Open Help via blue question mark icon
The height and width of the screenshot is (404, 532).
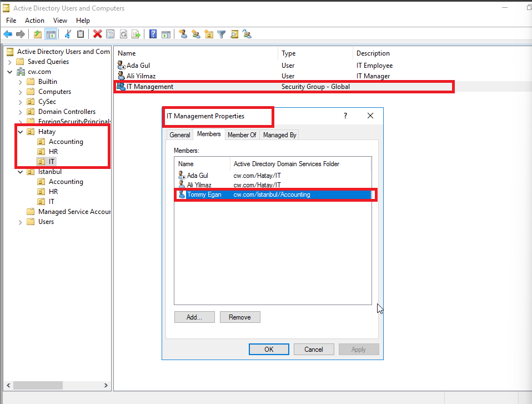click(x=153, y=34)
